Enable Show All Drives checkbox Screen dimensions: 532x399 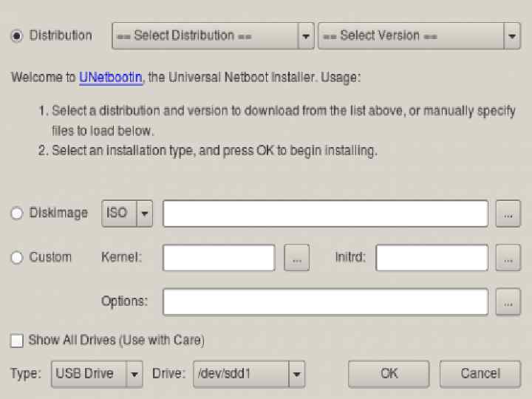click(x=16, y=341)
